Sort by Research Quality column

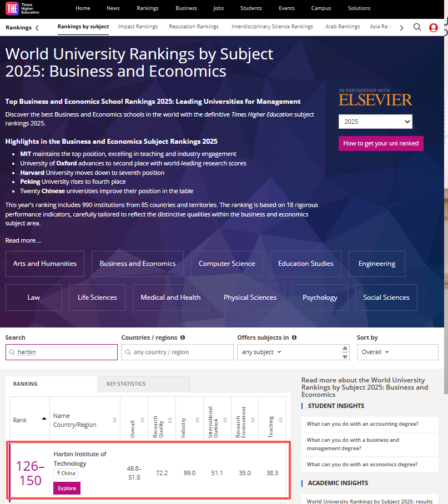169,420
